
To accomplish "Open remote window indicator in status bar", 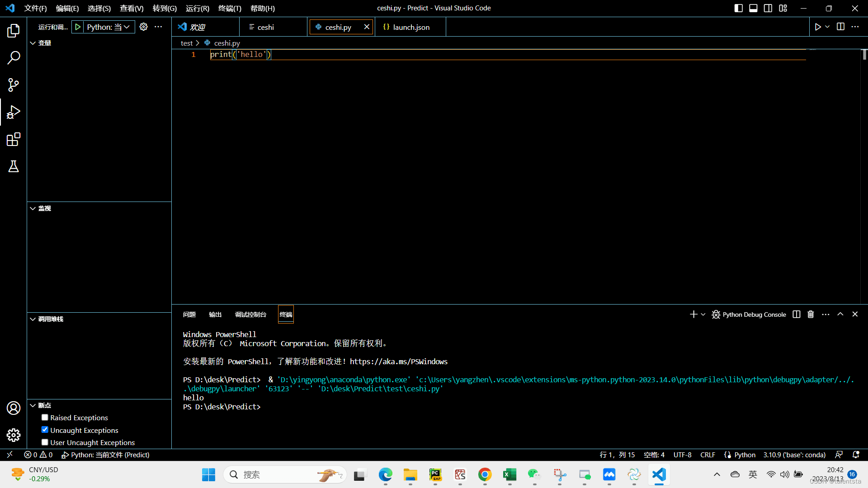I will (9, 455).
